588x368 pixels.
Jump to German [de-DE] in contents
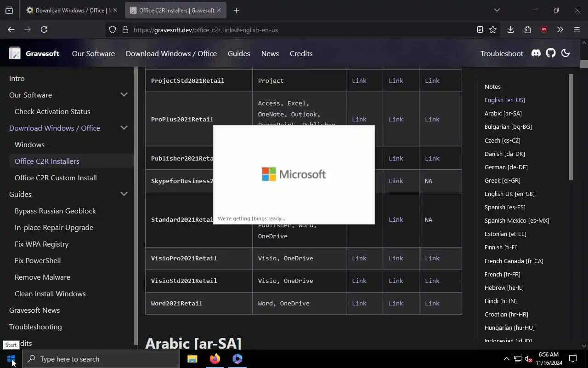(x=506, y=167)
